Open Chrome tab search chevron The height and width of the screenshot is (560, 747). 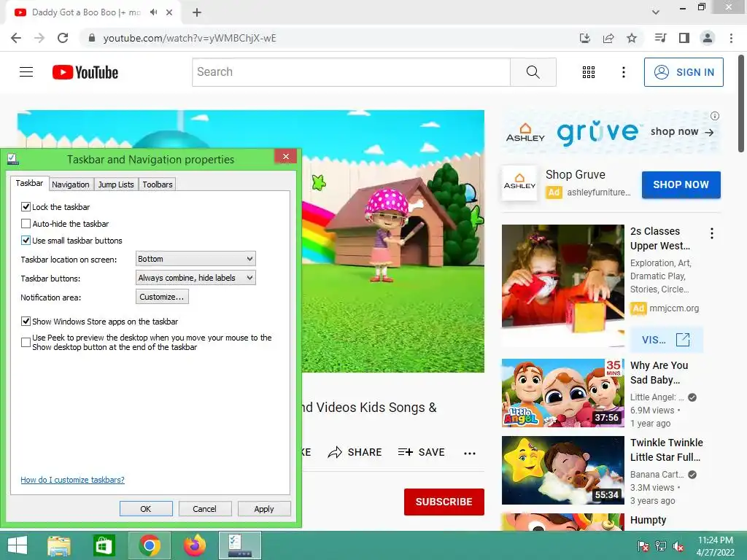656,12
